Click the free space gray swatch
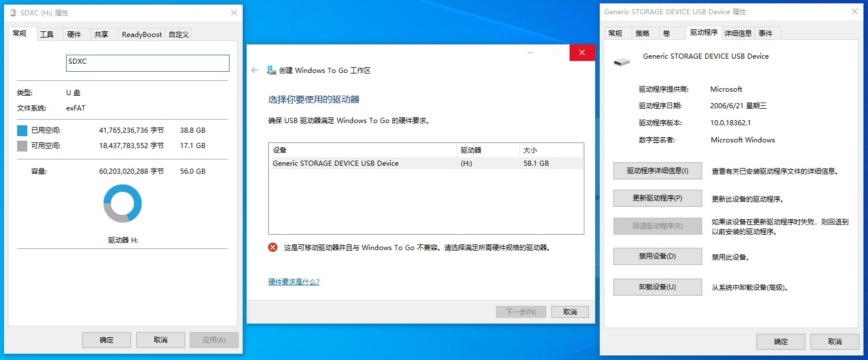Viewport: 868px width, 360px height. click(x=22, y=146)
